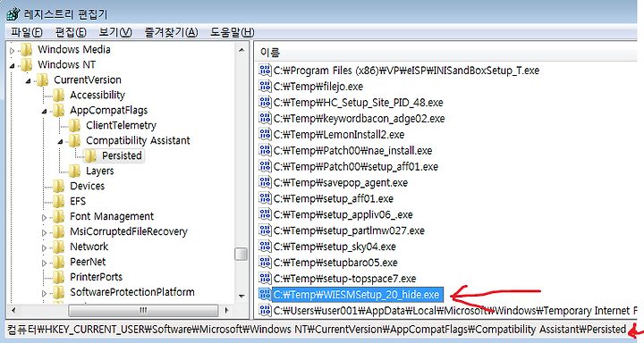Viewport: 644px width, 343px height.
Task: Click the Registry Editor title bar icon
Action: tap(13, 14)
